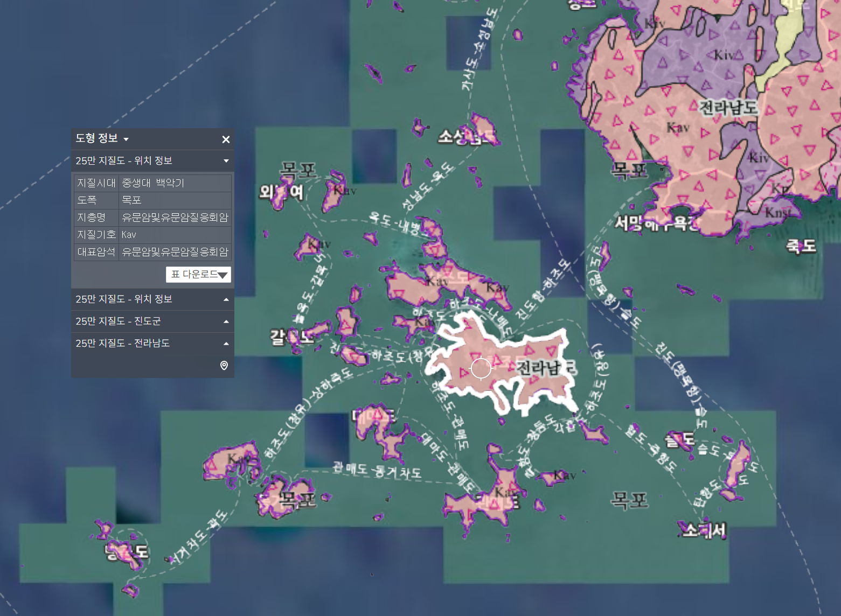
Task: Click the 지층명 value cell in the table
Action: tap(175, 218)
